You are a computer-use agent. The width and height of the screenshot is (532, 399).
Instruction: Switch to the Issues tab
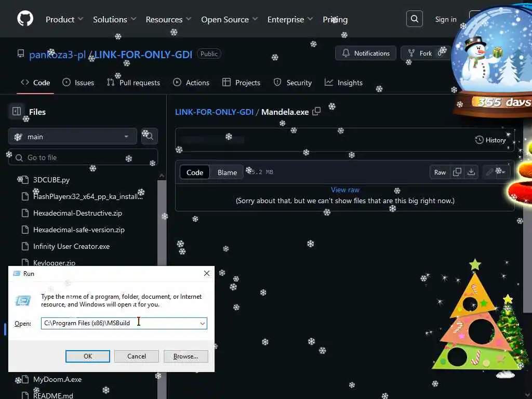click(78, 83)
